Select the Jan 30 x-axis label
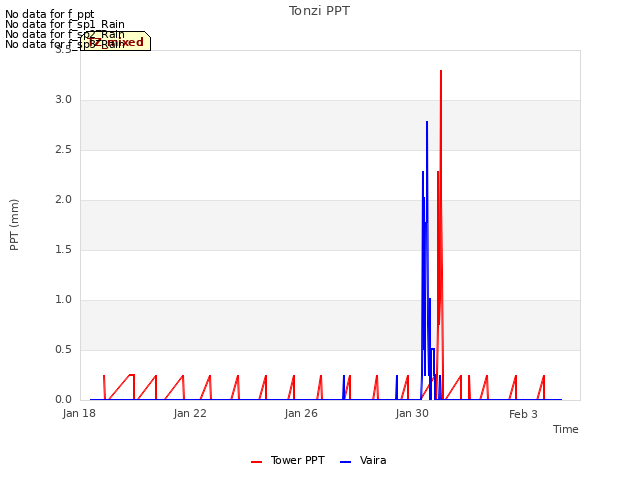The height and width of the screenshot is (480, 640). click(412, 413)
